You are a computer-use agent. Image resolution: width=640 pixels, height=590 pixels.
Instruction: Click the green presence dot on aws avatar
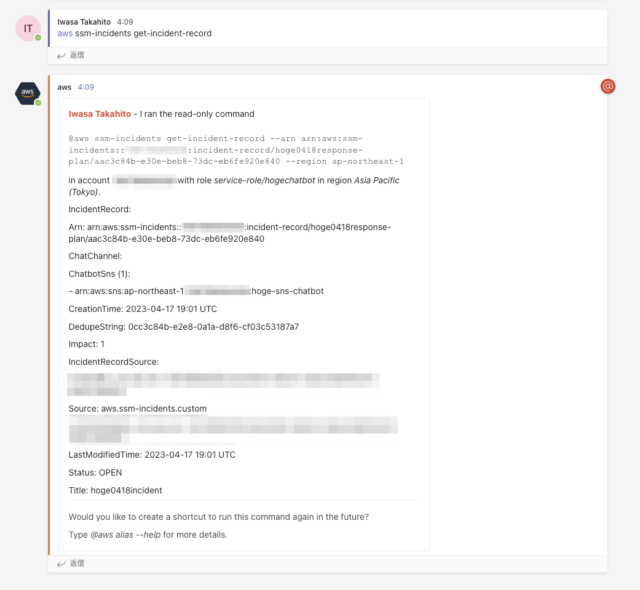point(38,103)
